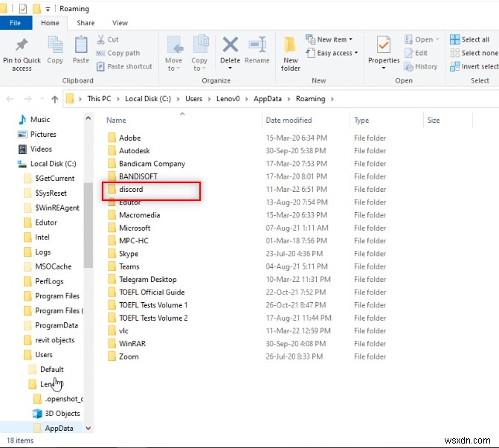Click the navigation pane scrollbar thumb

[x=88, y=225]
